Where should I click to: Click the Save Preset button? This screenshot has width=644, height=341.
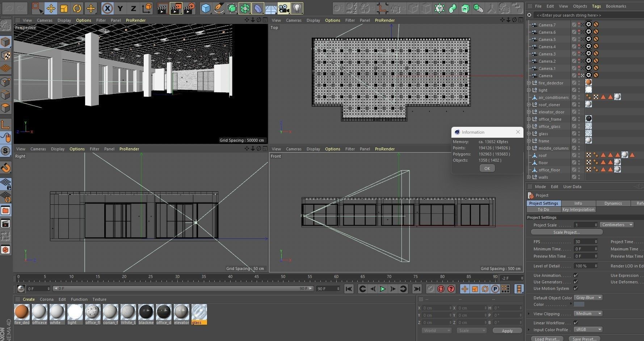click(x=584, y=339)
